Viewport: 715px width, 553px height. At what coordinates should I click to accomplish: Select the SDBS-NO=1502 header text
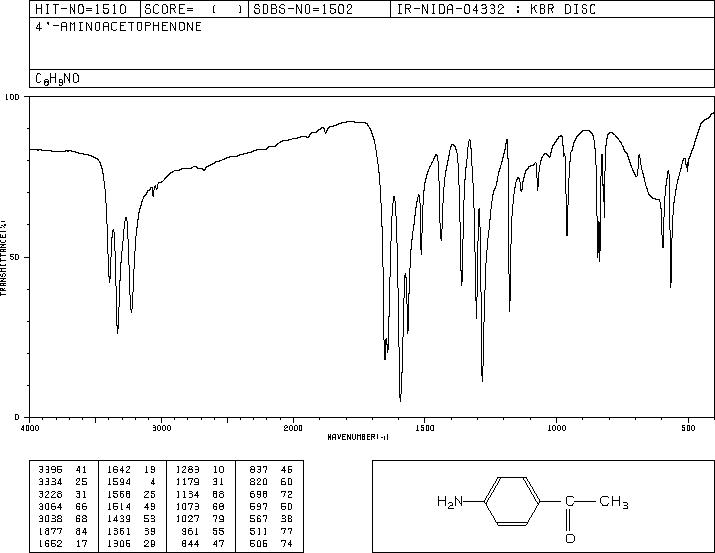pyautogui.click(x=303, y=9)
